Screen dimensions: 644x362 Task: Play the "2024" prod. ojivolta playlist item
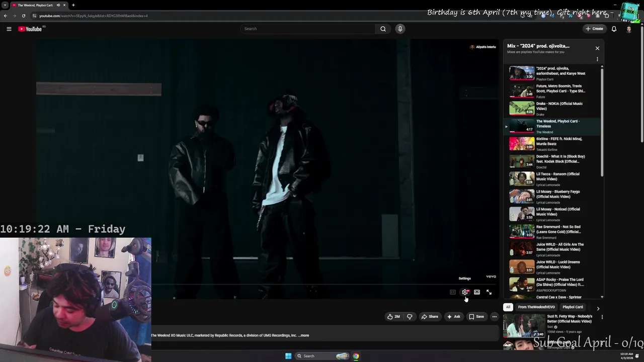click(x=552, y=73)
